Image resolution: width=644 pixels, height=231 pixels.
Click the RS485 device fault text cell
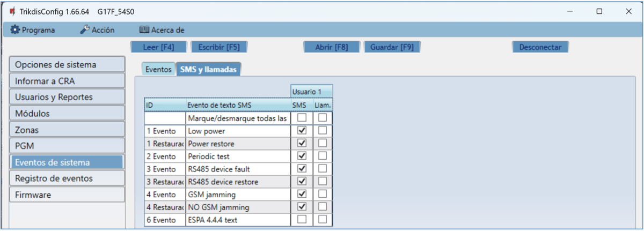click(x=236, y=169)
